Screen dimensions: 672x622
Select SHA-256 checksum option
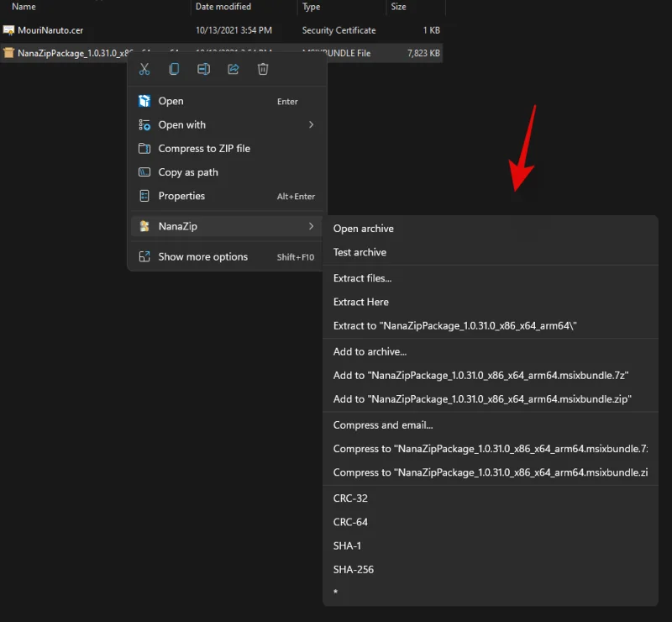353,569
